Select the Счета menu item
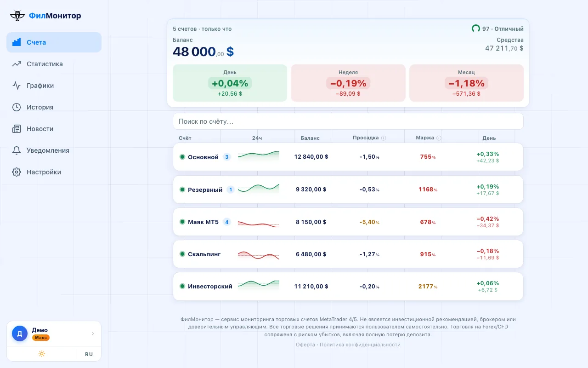Screen dimensions: 588x368 coord(54,42)
